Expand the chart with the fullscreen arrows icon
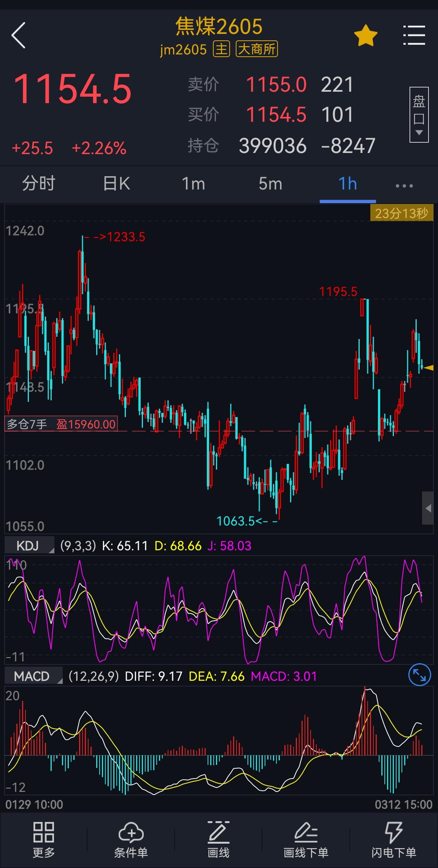 pos(419,675)
